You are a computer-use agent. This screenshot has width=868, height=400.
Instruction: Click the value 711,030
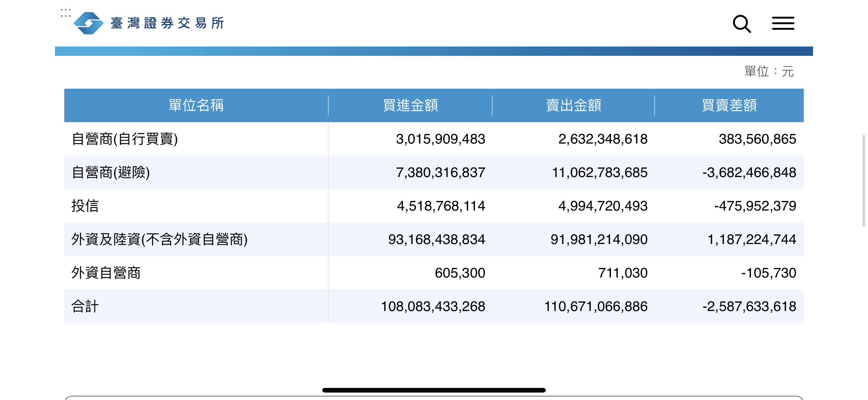[623, 273]
